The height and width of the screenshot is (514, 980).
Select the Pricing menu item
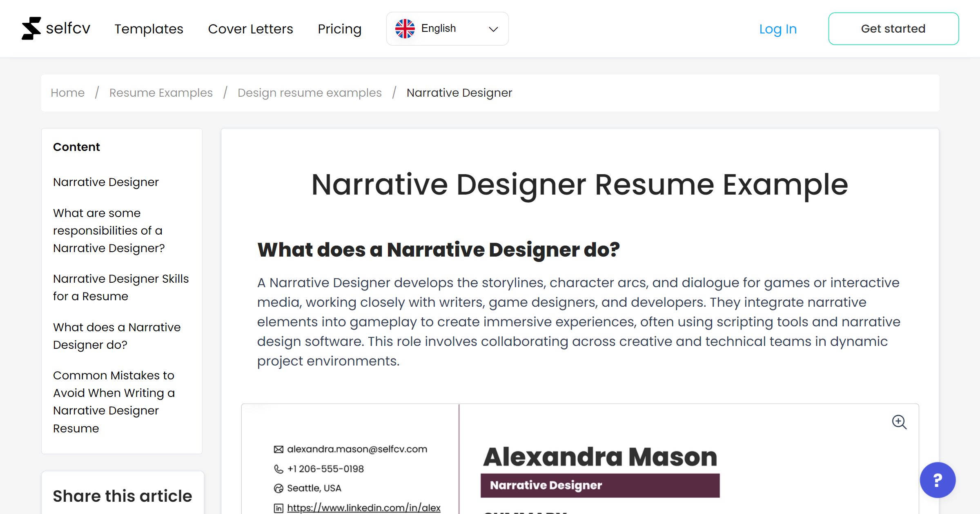[339, 29]
